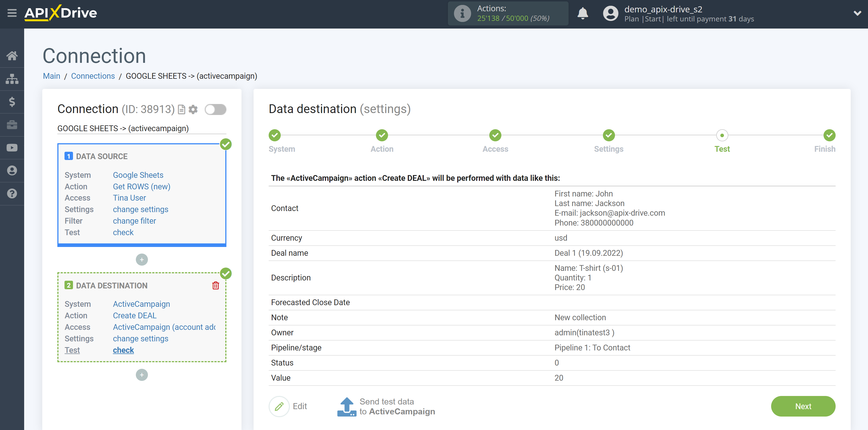
Task: Click the Forecasted Close Date row label
Action: click(310, 302)
